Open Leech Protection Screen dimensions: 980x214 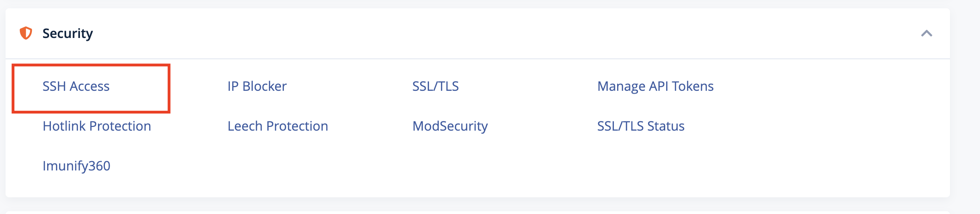point(278,126)
